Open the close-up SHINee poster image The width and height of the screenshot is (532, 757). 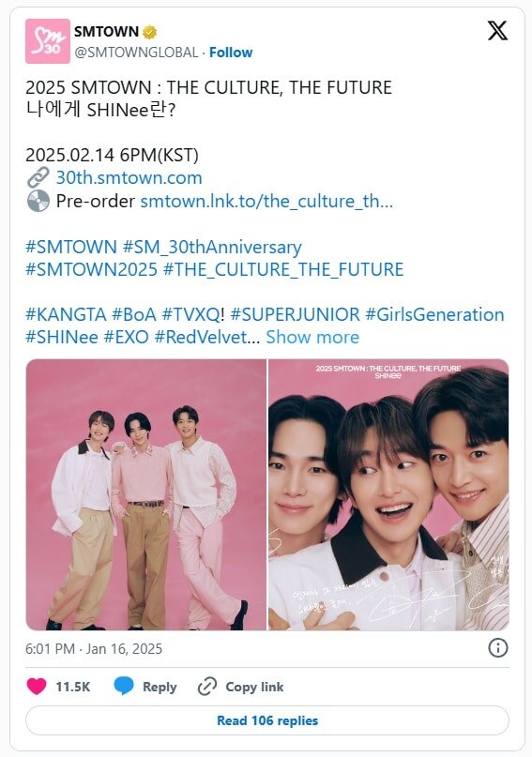388,495
